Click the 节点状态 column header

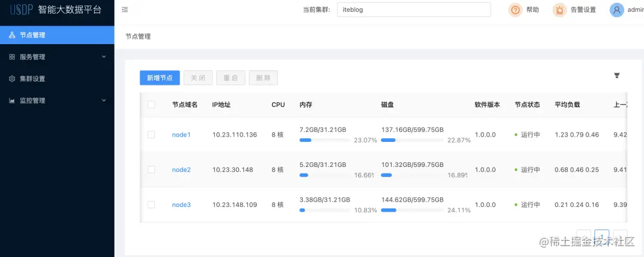(527, 105)
